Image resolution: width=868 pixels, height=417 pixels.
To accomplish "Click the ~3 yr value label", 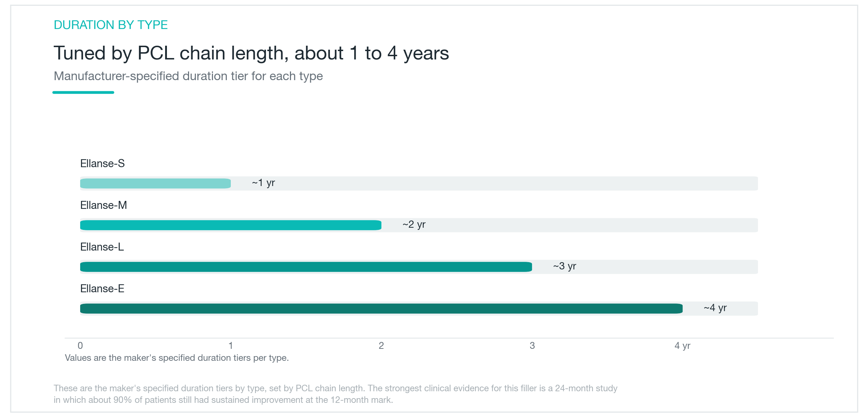I will click(565, 266).
